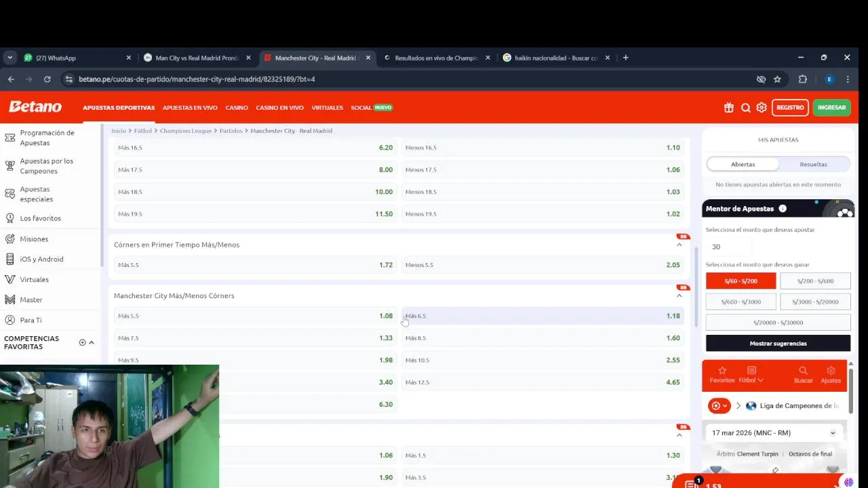
Task: Open Virtuales in left sidebar
Action: click(34, 279)
